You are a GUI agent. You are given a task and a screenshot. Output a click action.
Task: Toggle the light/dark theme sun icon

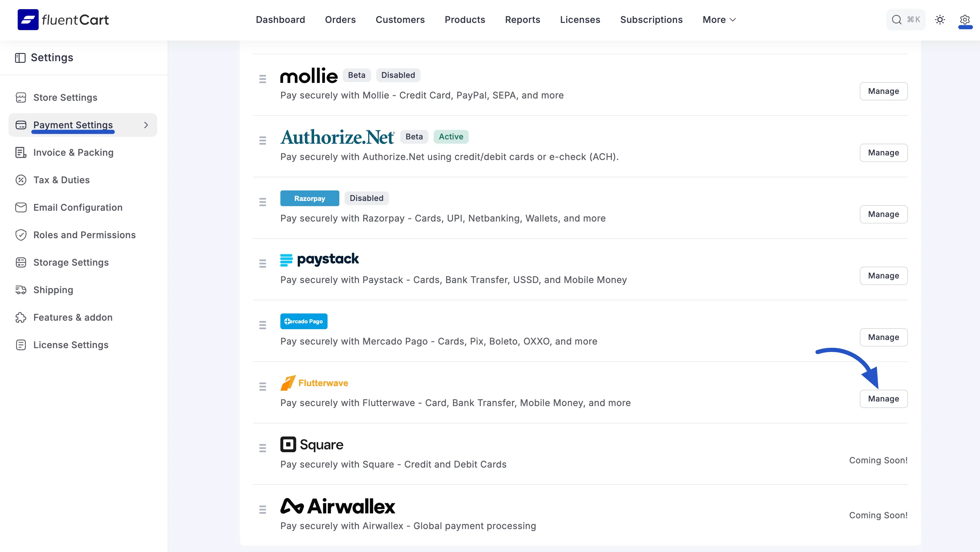[x=940, y=20]
